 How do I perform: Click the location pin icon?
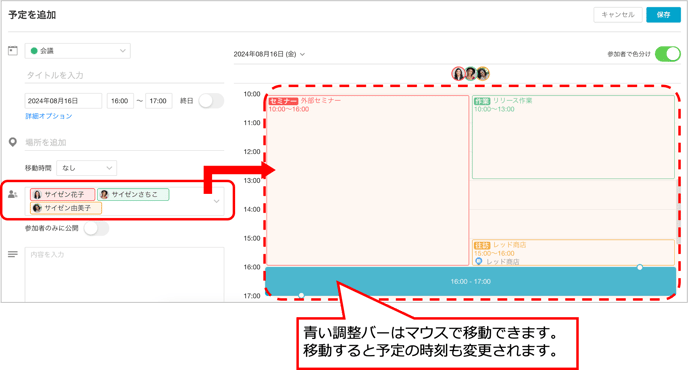[x=13, y=142]
